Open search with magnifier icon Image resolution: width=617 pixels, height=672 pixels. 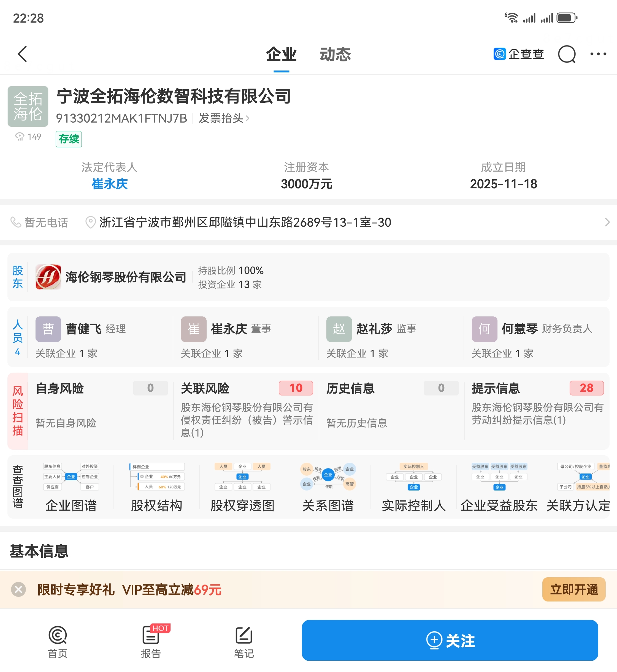pos(567,54)
